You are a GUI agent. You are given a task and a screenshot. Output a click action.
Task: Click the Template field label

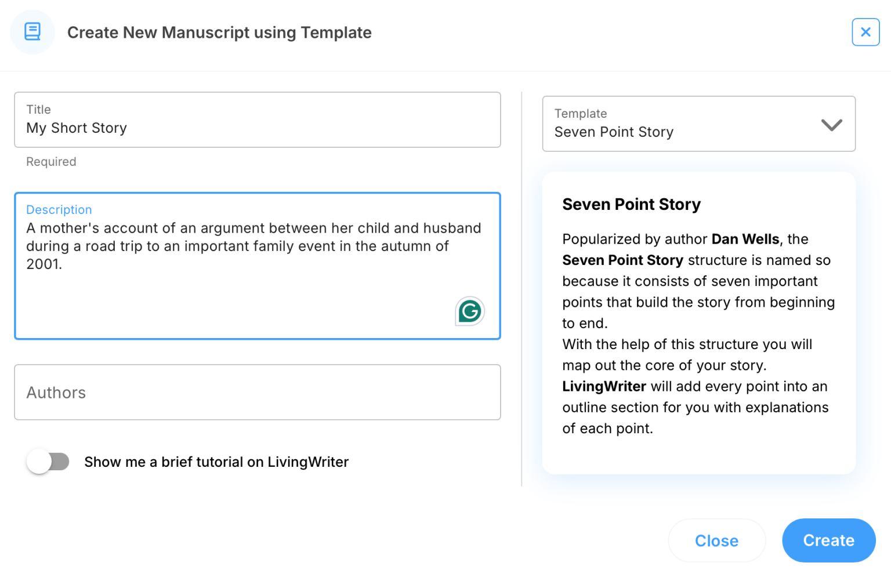pyautogui.click(x=581, y=114)
